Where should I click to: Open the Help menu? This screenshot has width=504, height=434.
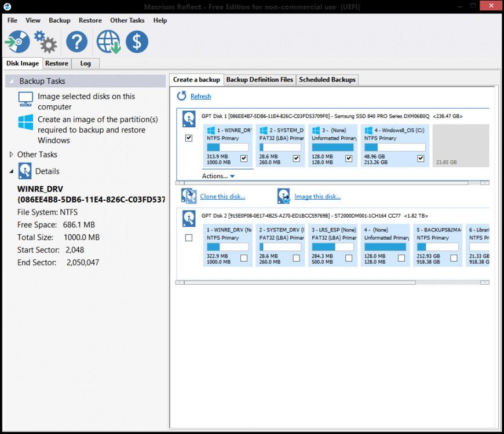click(x=160, y=20)
